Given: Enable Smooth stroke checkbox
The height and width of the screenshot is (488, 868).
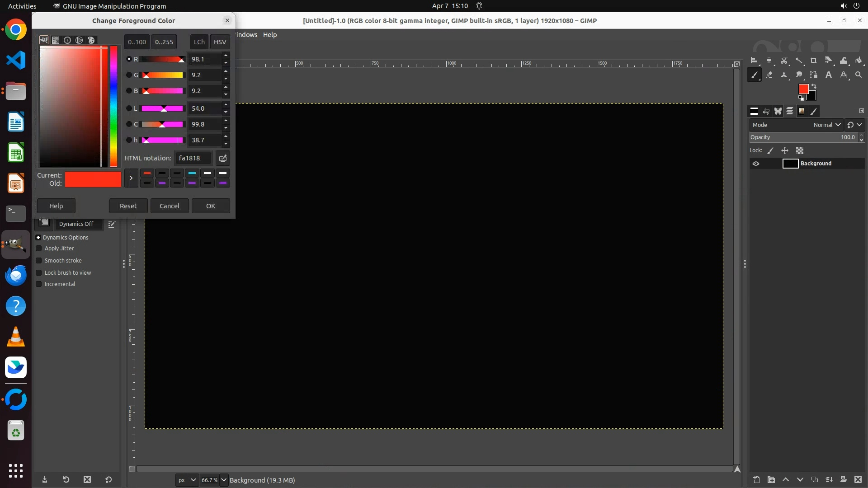Looking at the screenshot, I should (x=39, y=261).
